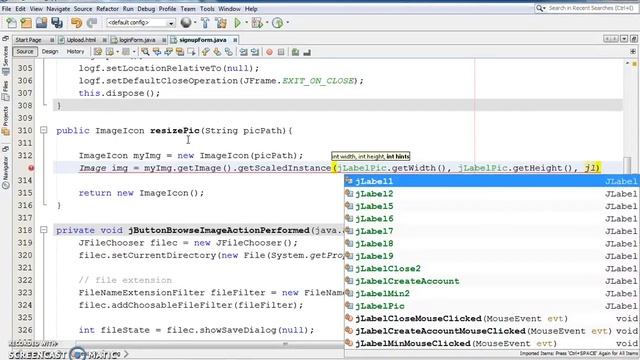Click the Profile Project icon

tap(278, 23)
